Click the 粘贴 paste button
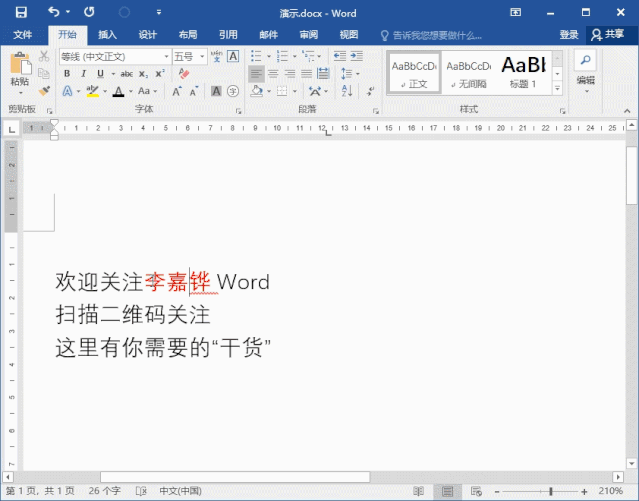The image size is (639, 501). click(20, 73)
